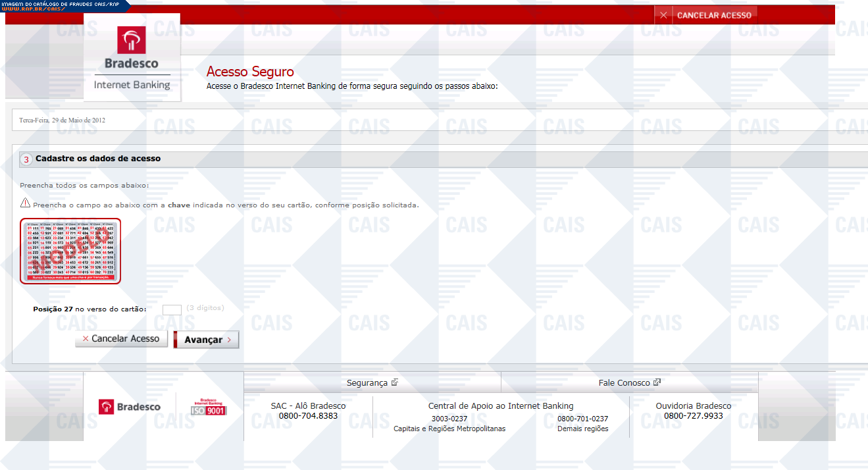Click the ISO 9001 certification badge
868x470 pixels.
pyautogui.click(x=209, y=407)
